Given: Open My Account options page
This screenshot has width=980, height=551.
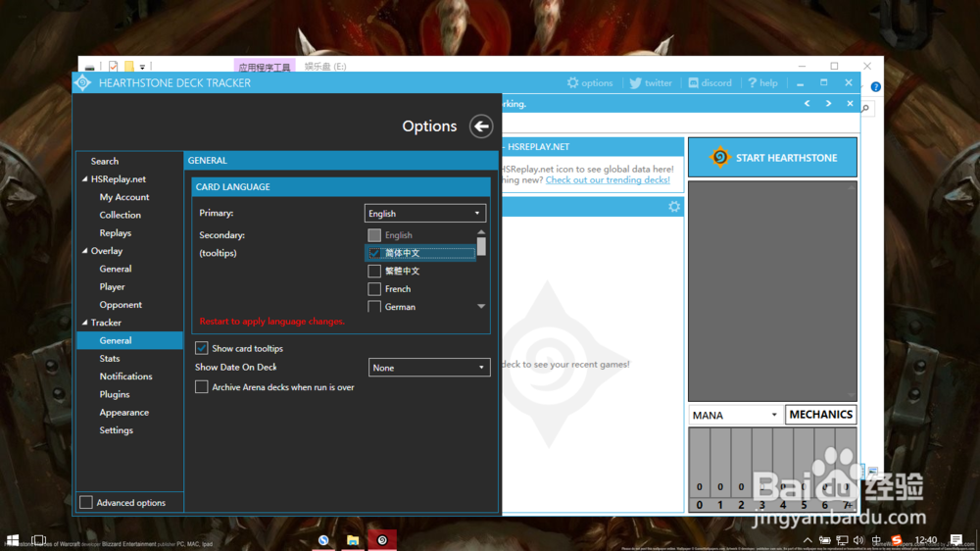Looking at the screenshot, I should click(124, 197).
